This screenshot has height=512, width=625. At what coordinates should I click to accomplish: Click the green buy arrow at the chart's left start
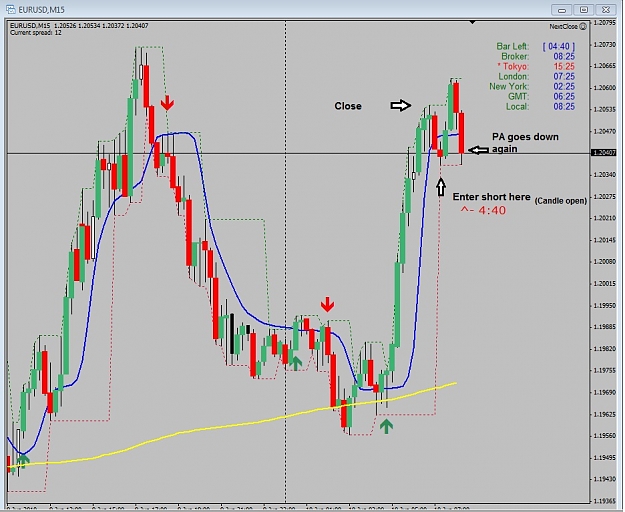23,461
